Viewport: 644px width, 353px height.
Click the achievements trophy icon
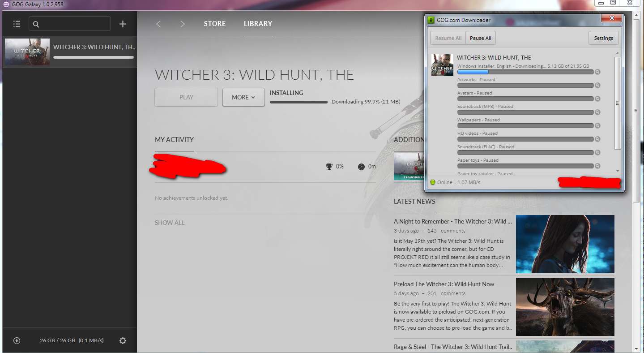(329, 167)
